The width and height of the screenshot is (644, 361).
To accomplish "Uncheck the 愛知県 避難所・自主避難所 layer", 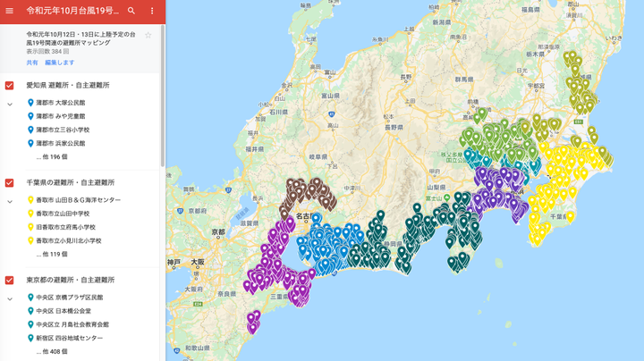I will (x=10, y=85).
